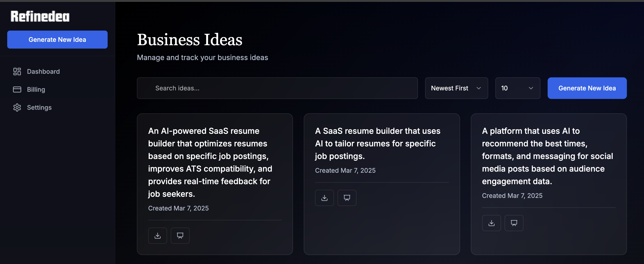Viewport: 644px width, 264px height.
Task: Click presentation icon on AI-powered resume builder card
Action: (180, 235)
